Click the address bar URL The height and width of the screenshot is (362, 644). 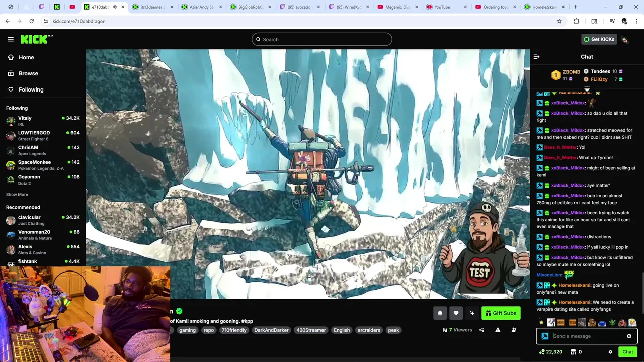(79, 21)
